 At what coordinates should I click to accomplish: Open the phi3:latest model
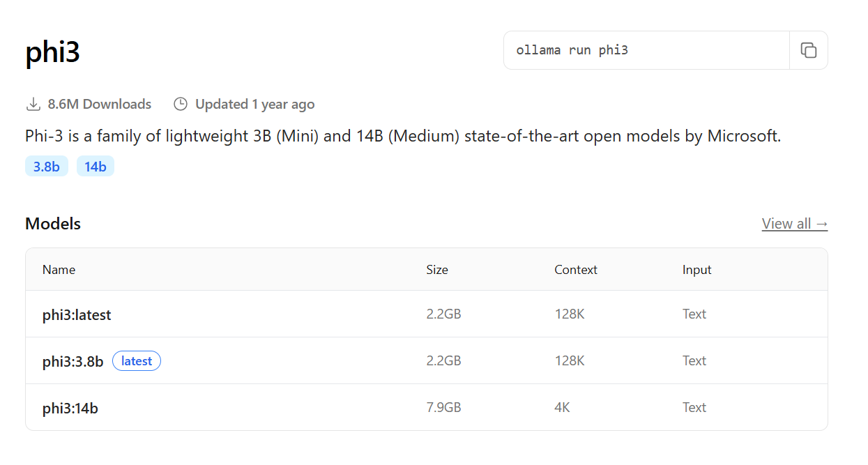(77, 315)
